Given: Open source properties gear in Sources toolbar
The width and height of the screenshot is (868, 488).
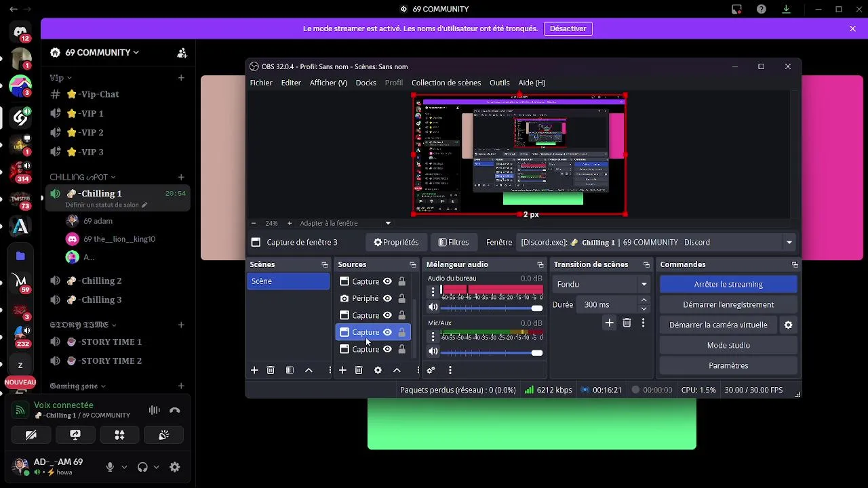Looking at the screenshot, I should (x=378, y=370).
